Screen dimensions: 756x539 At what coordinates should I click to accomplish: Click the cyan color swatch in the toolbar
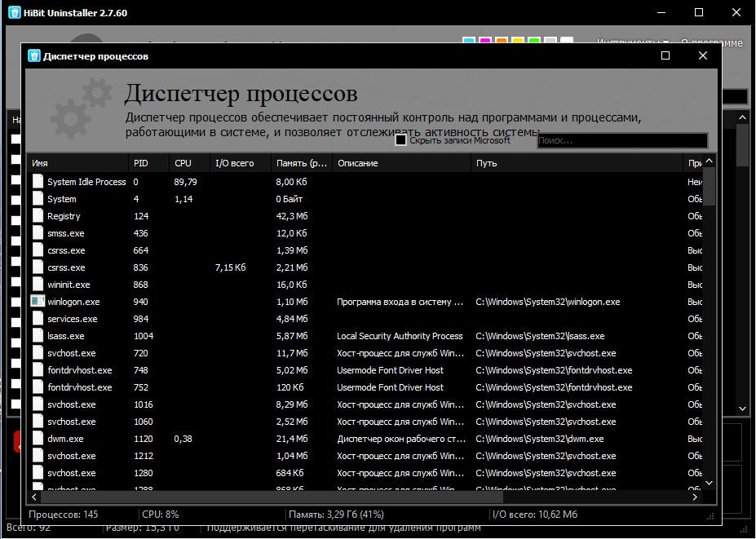(469, 41)
